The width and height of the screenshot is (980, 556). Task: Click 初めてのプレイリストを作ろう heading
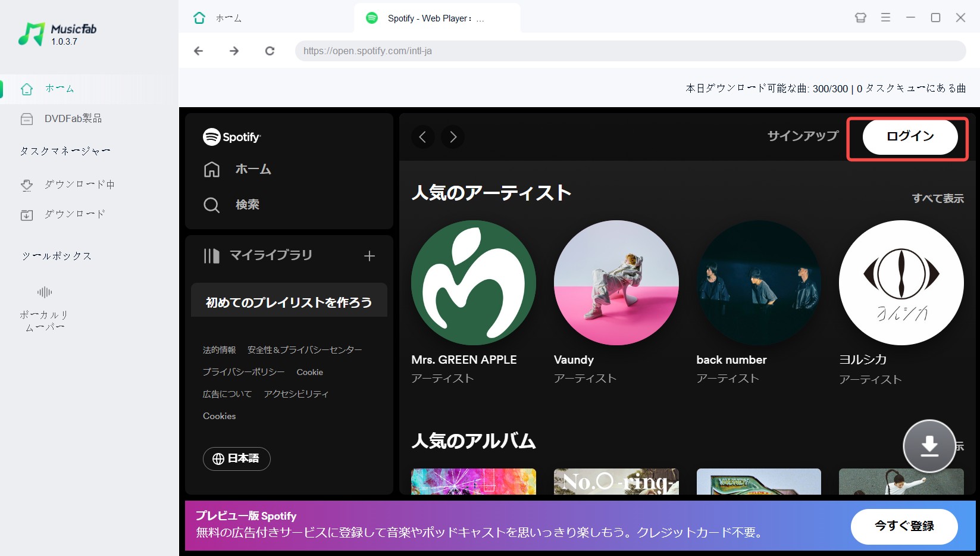pos(289,302)
